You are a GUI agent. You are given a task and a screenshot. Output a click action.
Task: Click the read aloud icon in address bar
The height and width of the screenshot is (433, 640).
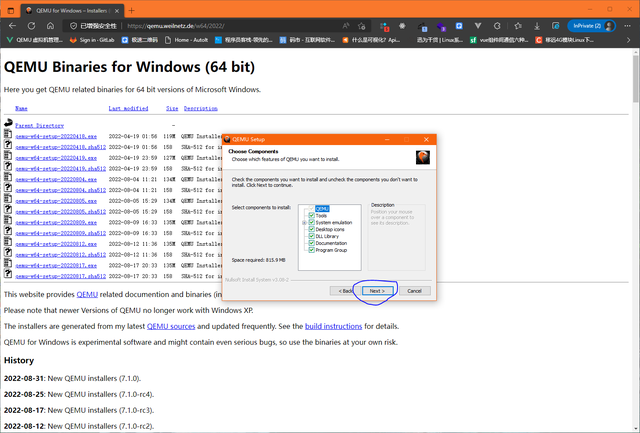click(346, 26)
